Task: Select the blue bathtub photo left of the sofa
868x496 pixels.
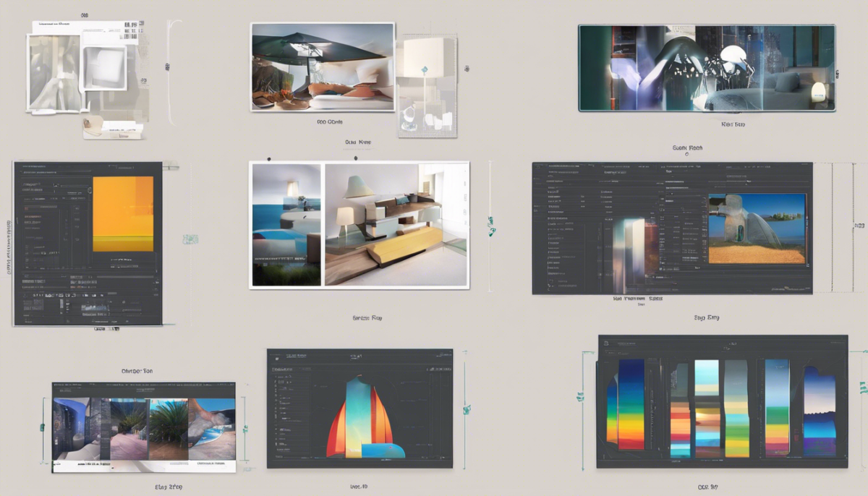Action: click(286, 225)
